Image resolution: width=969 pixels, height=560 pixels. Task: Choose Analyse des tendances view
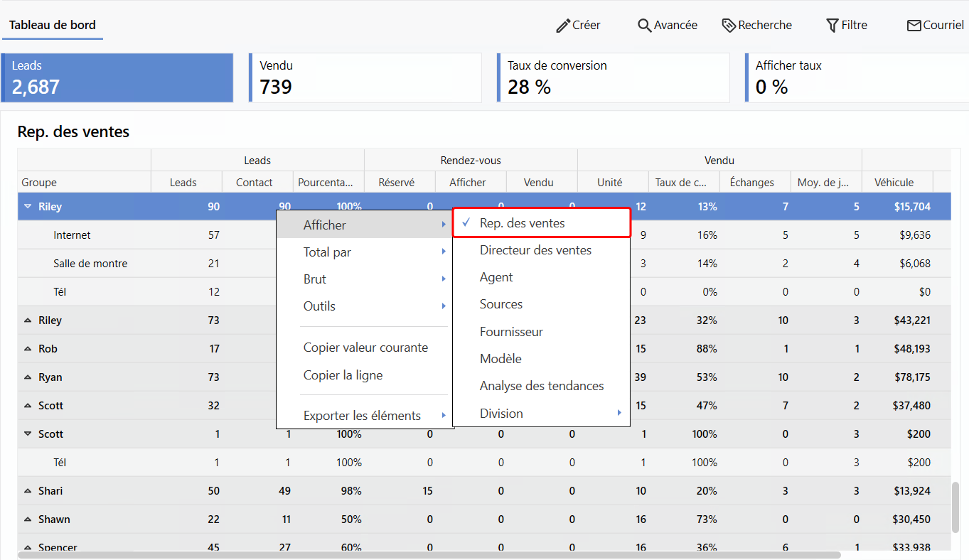pyautogui.click(x=541, y=386)
